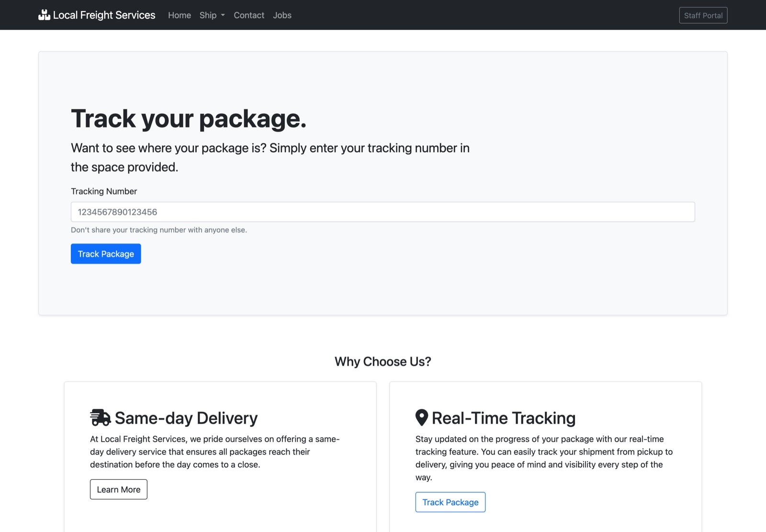This screenshot has height=532, width=766.
Task: Open the Contact page link
Action: coord(249,15)
